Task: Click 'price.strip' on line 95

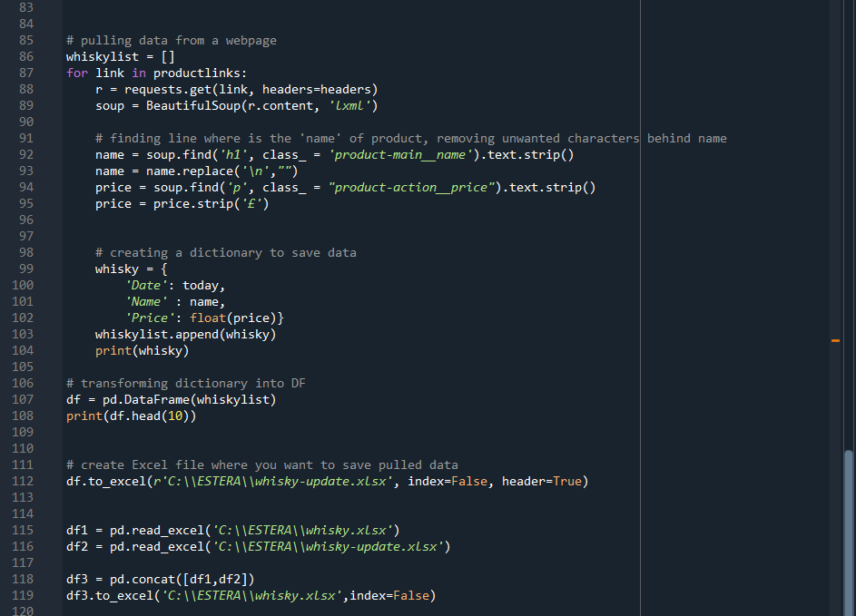Action: [x=193, y=204]
